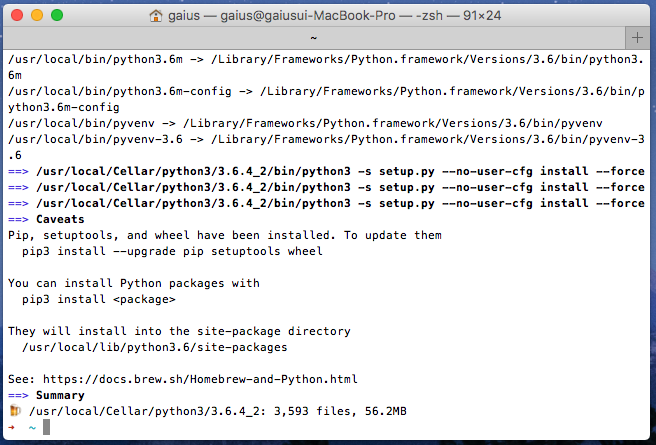Click the "pip3 install --upgrade pip setuptools wheel" line

coord(172,251)
